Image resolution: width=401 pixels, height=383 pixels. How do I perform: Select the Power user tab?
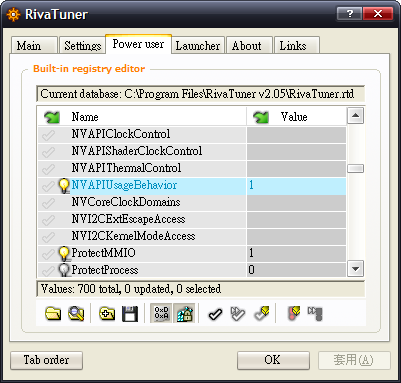pyautogui.click(x=138, y=44)
